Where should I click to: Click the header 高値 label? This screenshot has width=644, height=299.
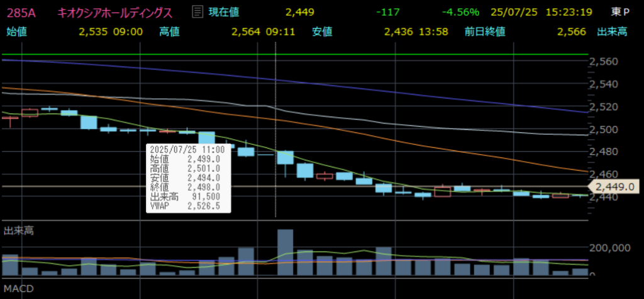[x=170, y=32]
